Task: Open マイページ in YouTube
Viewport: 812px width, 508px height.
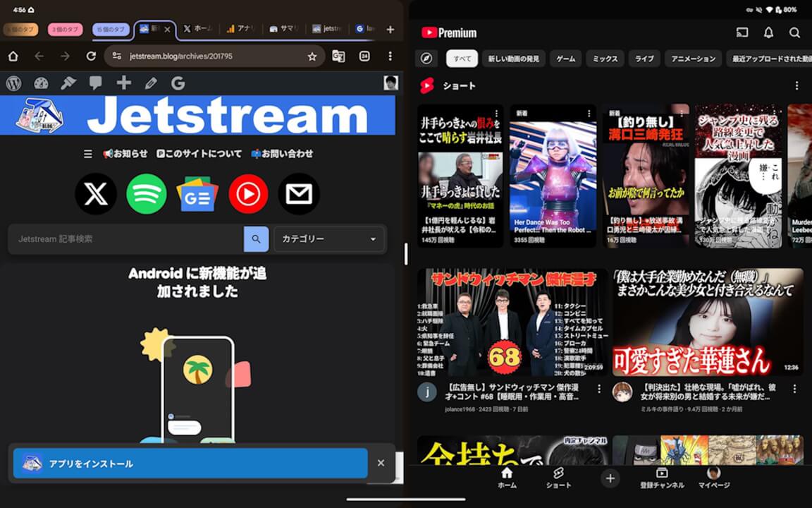Action: click(713, 478)
